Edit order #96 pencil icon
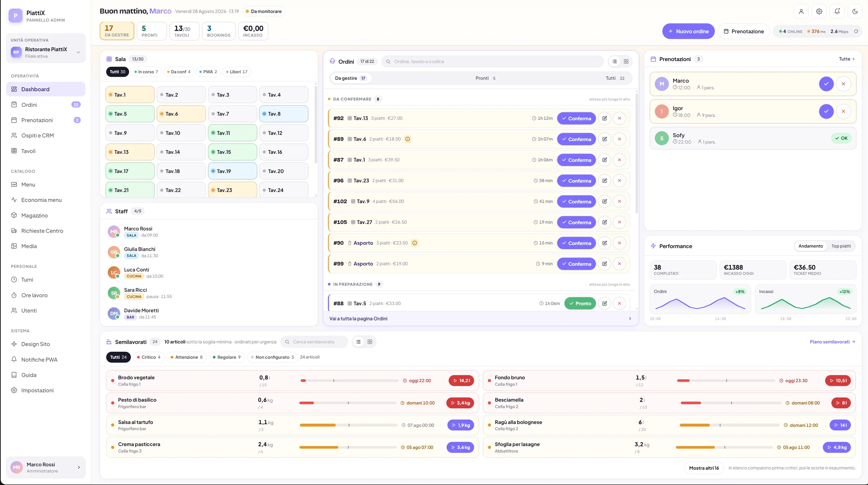Screen dimensions: 868x485 604,181
